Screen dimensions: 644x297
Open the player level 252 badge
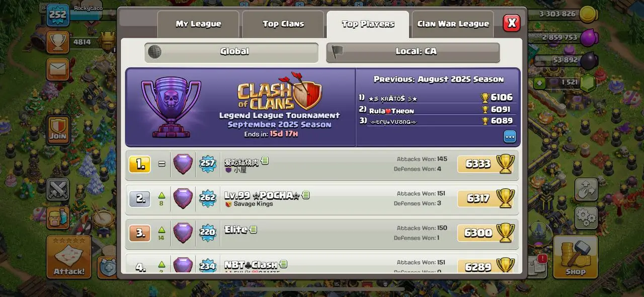(x=58, y=15)
